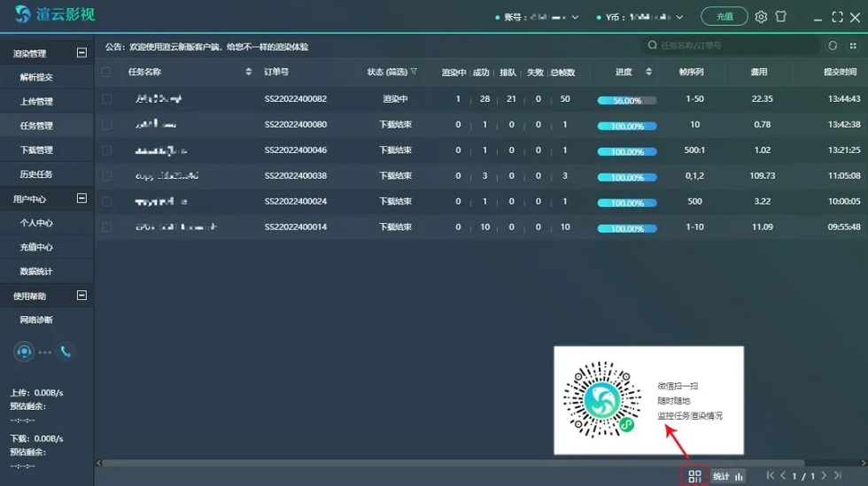
Task: Click the 56.00% progress bar
Action: pyautogui.click(x=627, y=100)
